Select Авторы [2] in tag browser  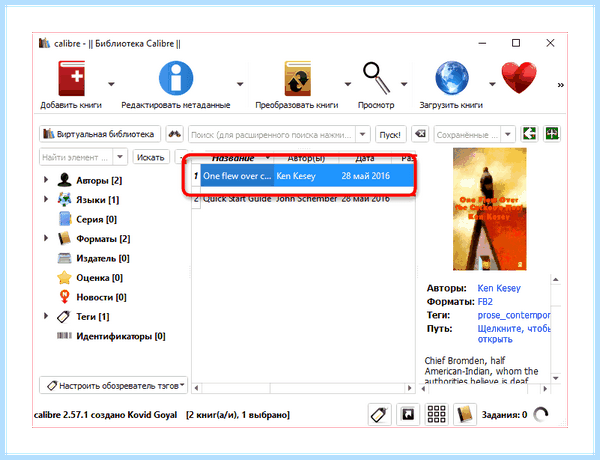pos(99,180)
